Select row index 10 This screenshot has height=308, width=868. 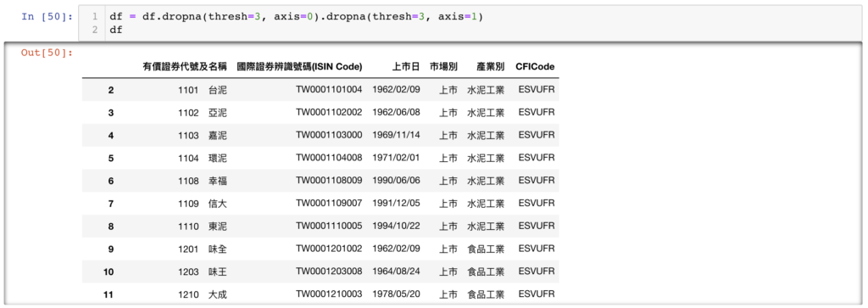(108, 272)
